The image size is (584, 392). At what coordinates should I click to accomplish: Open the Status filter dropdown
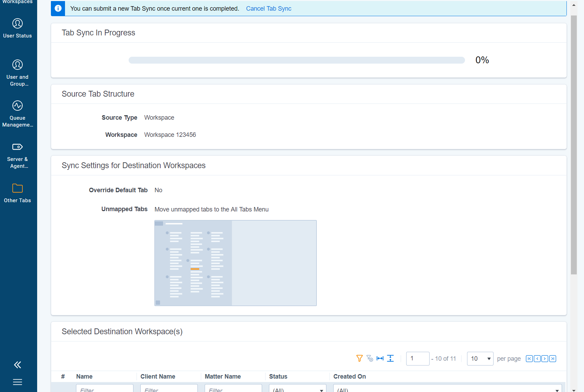click(298, 389)
